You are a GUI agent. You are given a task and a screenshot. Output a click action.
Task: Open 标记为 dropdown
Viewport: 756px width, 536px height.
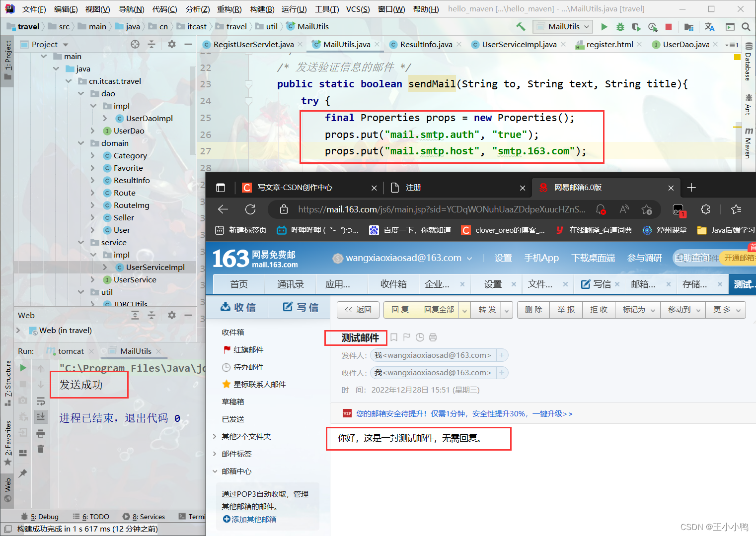tap(638, 310)
